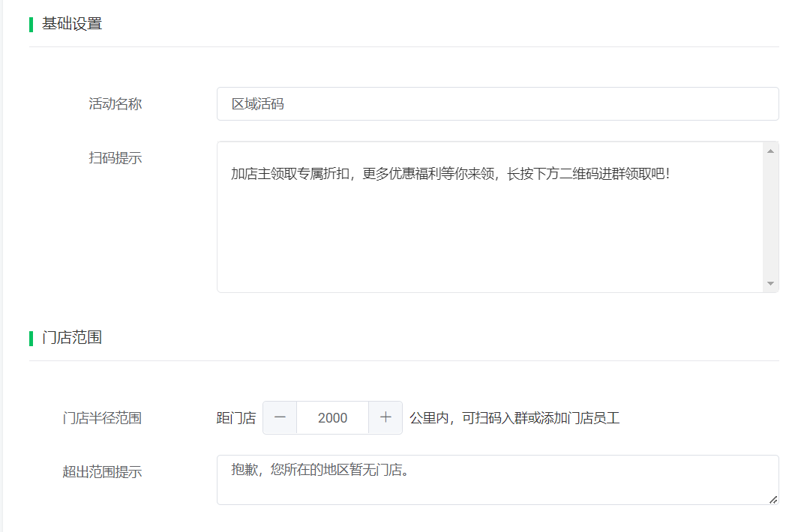Image resolution: width=810 pixels, height=532 pixels.
Task: Click the scrollbar down arrow in 扫码提示 box
Action: (770, 282)
